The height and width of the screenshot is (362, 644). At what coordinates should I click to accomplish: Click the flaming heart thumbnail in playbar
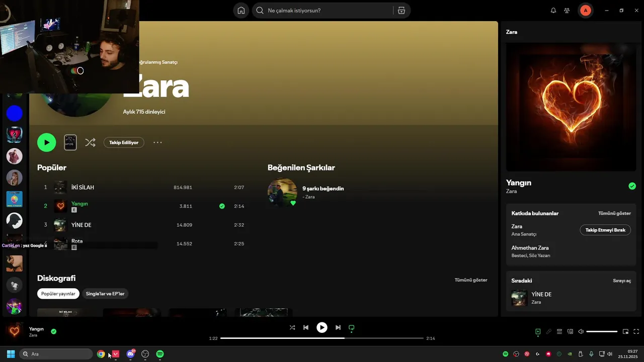14,331
